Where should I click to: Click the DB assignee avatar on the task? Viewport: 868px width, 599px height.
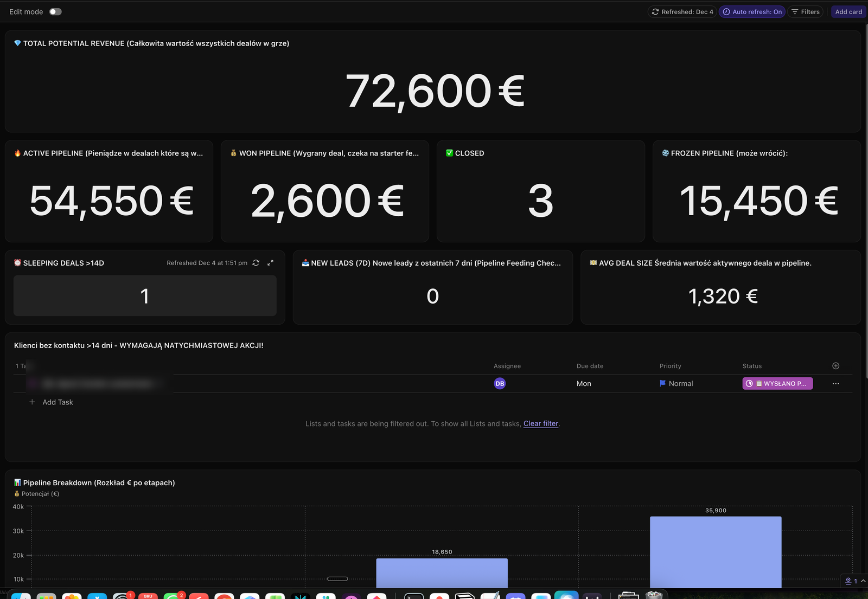click(500, 383)
